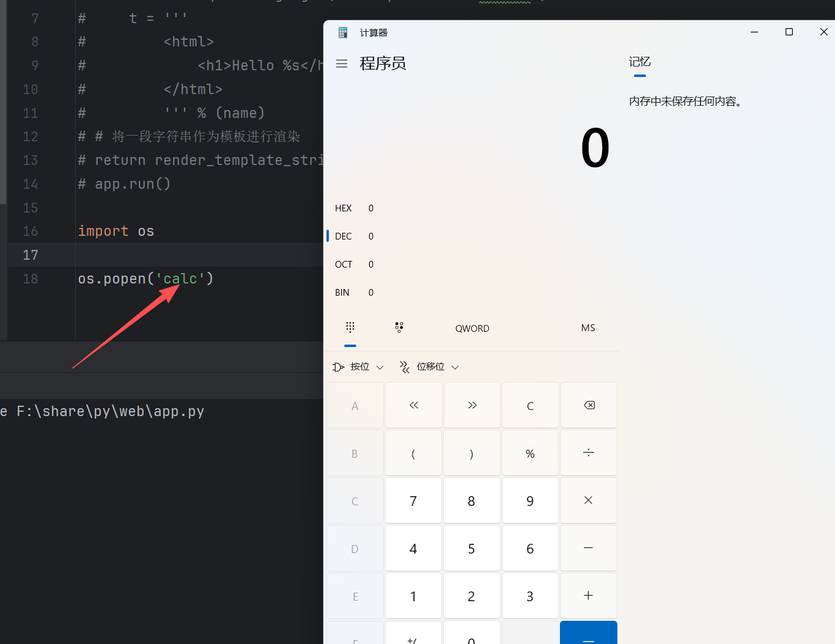
Task: Click the hex D key
Action: [x=355, y=548]
